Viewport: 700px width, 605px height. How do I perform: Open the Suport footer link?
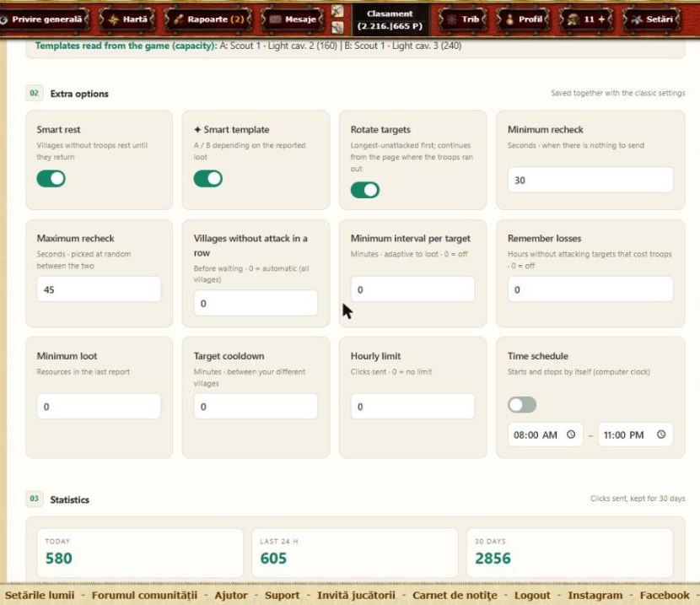coord(283,595)
